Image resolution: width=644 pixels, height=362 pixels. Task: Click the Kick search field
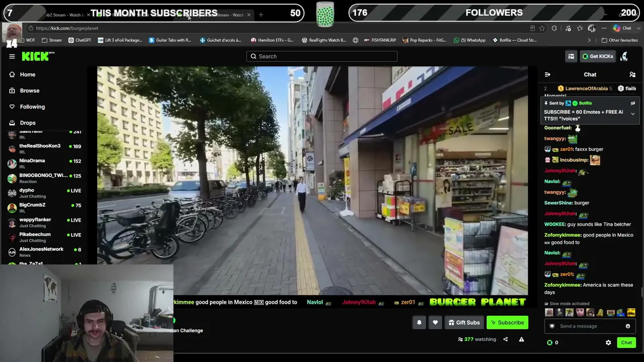click(x=322, y=56)
